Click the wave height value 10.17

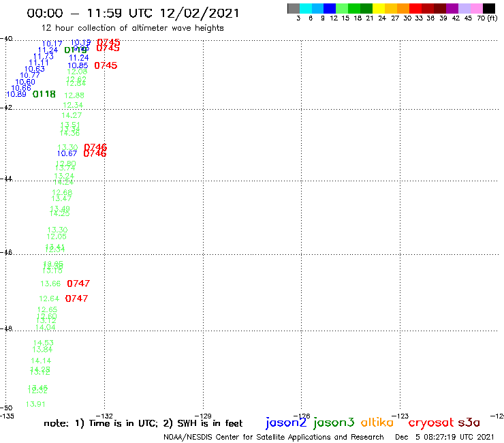tap(52, 44)
